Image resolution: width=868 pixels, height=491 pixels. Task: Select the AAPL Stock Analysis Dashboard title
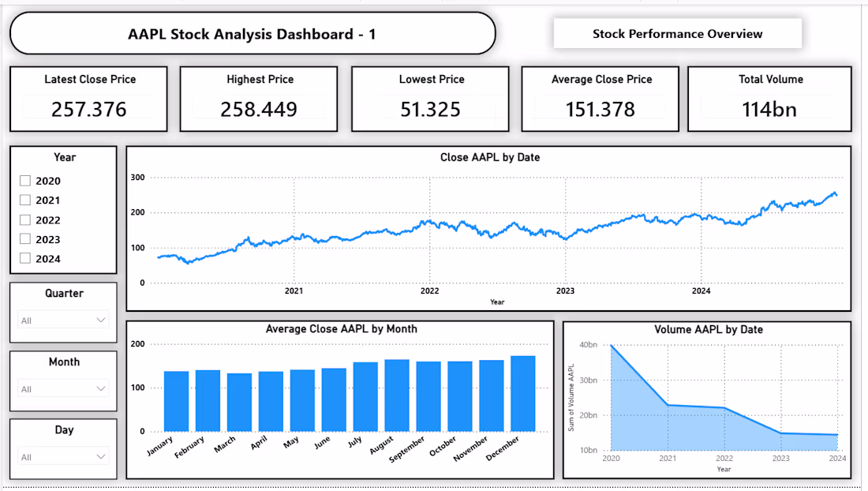[x=253, y=34]
